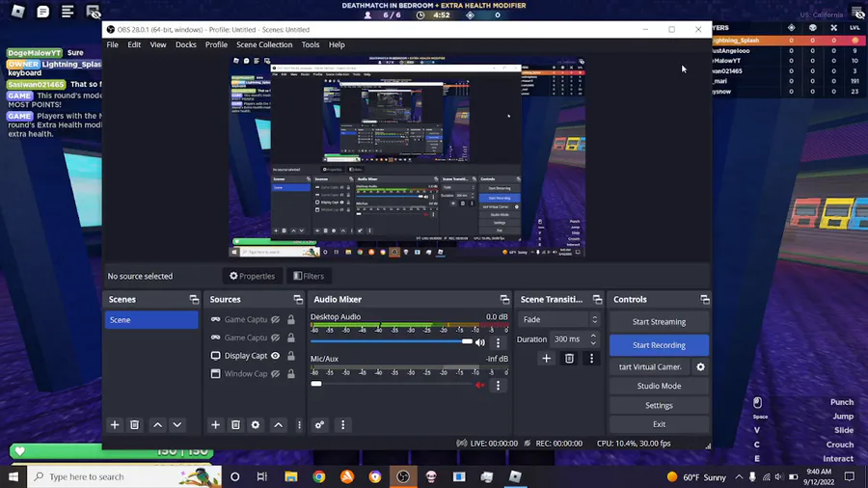The width and height of the screenshot is (868, 488).
Task: Click Start Streaming button
Action: point(659,321)
